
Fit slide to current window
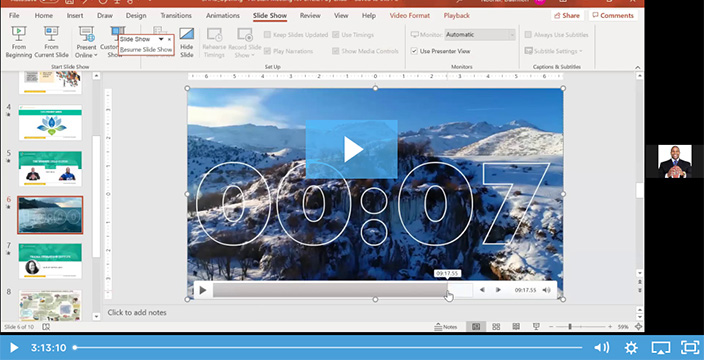coord(639,327)
